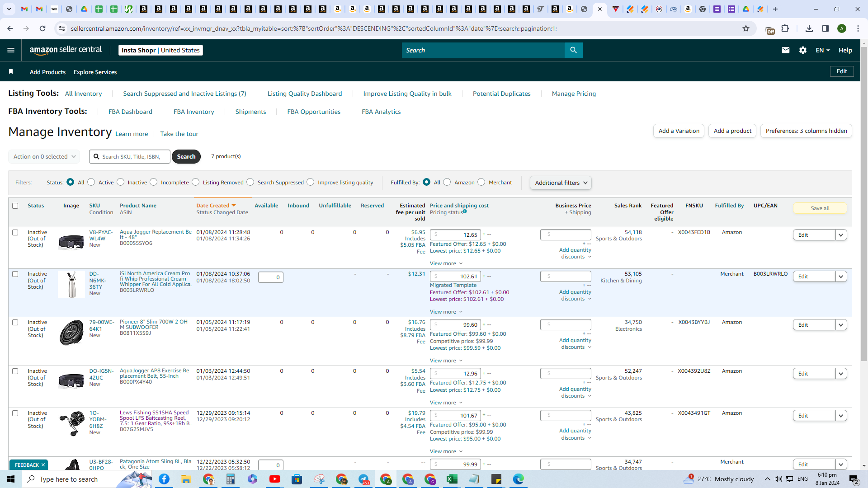Select the Pioneer Subwoofer row checkbox
The width and height of the screenshot is (868, 488).
pyautogui.click(x=15, y=322)
